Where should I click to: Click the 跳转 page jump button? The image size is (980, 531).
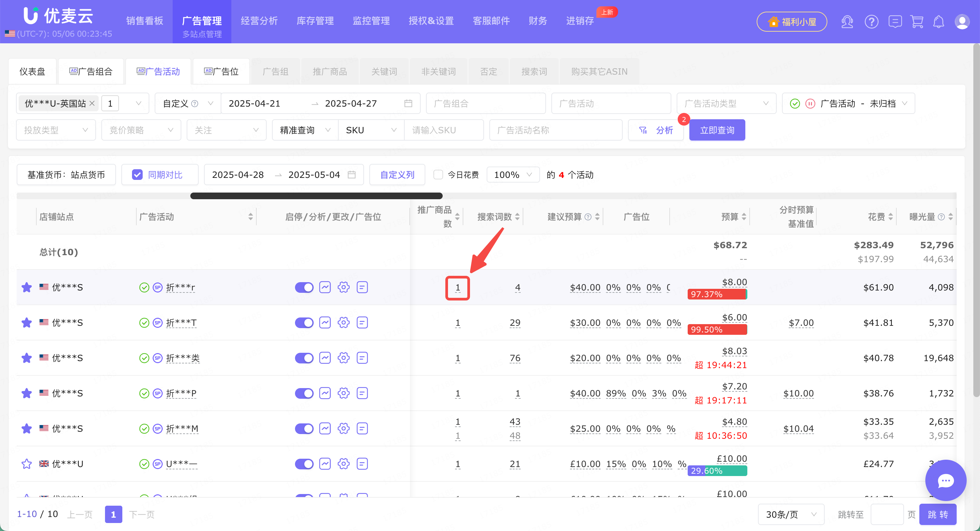pyautogui.click(x=938, y=515)
